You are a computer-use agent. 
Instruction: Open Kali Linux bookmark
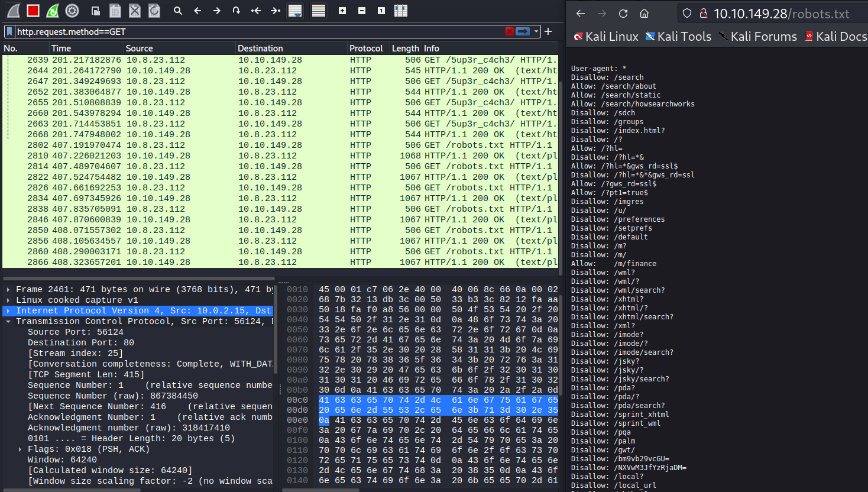[x=606, y=37]
